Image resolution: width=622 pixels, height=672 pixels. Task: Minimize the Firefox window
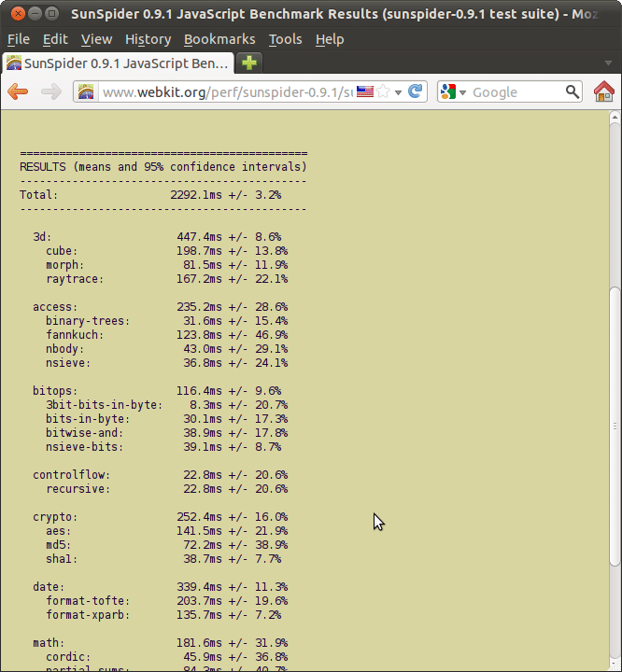click(35, 14)
